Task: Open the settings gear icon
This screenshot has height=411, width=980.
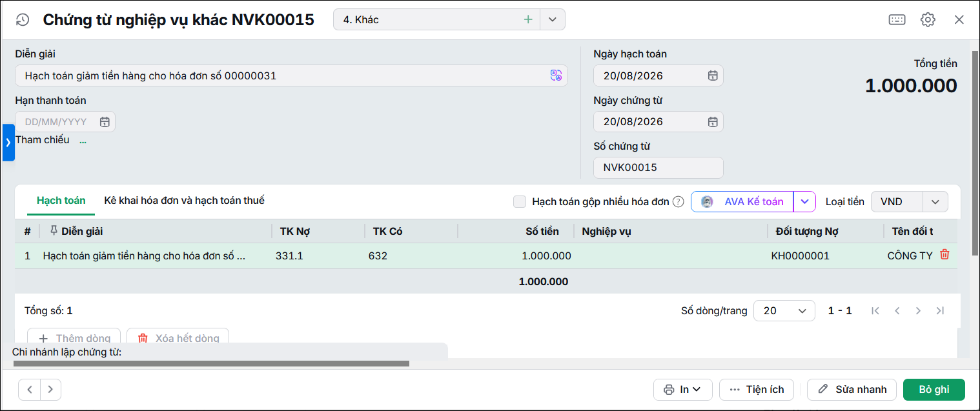Action: [x=928, y=19]
